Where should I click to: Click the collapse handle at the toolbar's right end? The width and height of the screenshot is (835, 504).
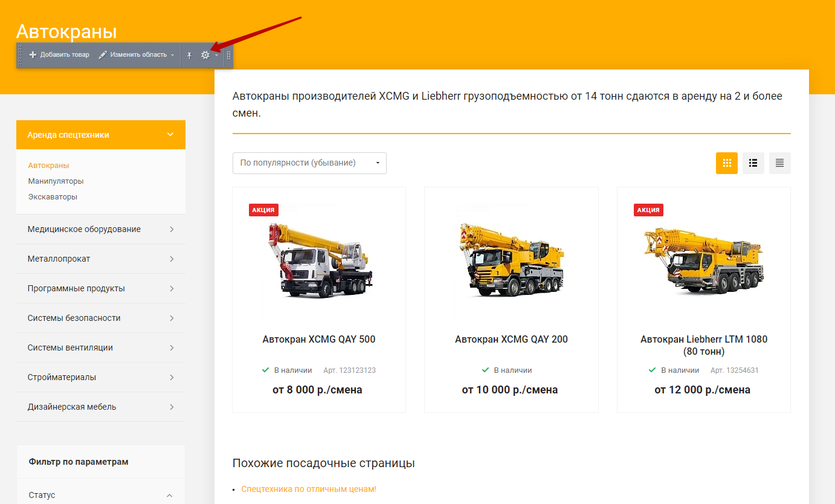point(228,55)
